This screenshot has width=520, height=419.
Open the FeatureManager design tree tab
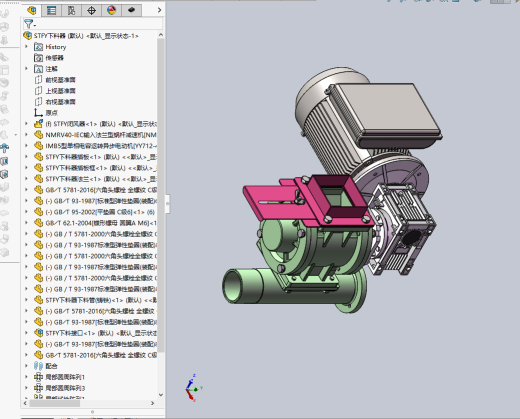point(32,10)
